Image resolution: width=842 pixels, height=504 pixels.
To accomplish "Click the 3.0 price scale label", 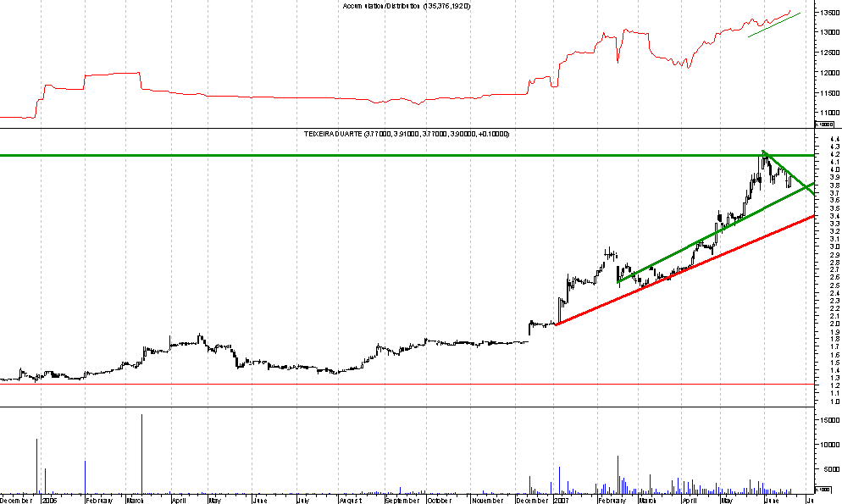I will point(834,246).
